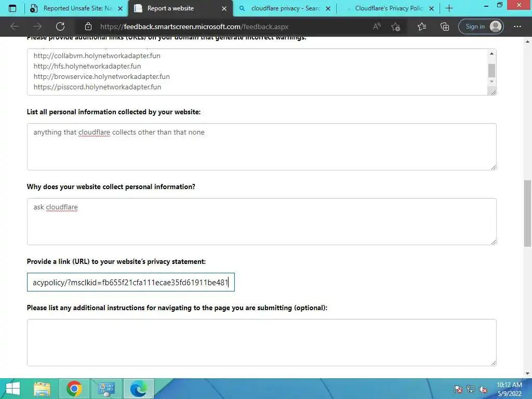View site information lock icon
The image size is (532, 399).
[88, 26]
